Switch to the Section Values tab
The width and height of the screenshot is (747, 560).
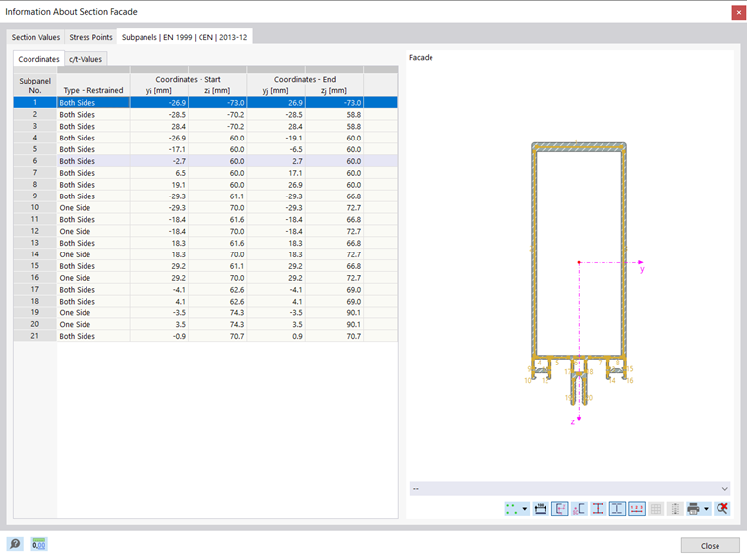coord(35,37)
